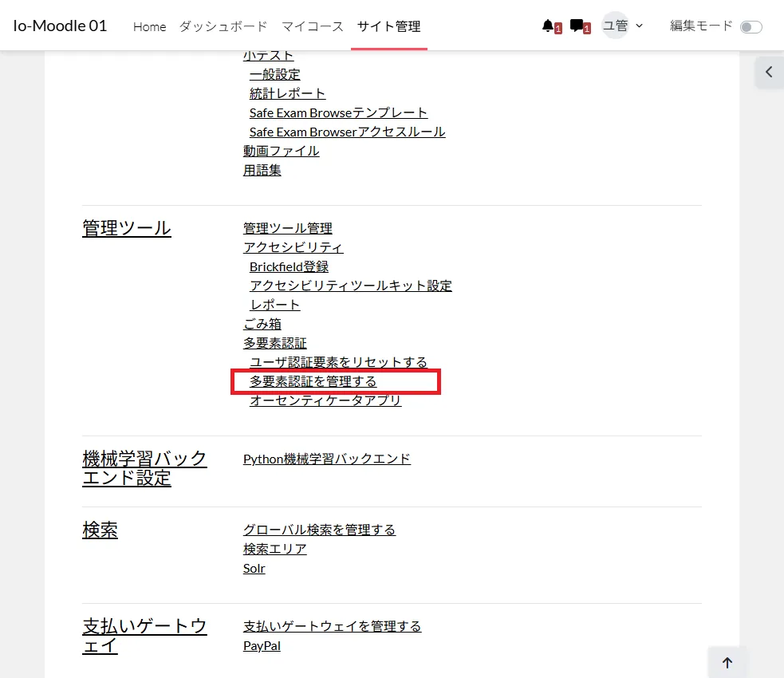Open the 用語集 link
This screenshot has height=678, width=784.
(x=262, y=171)
